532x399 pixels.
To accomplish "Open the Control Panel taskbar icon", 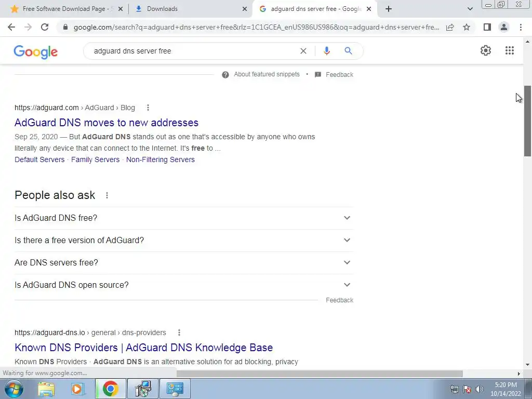I will 175,389.
